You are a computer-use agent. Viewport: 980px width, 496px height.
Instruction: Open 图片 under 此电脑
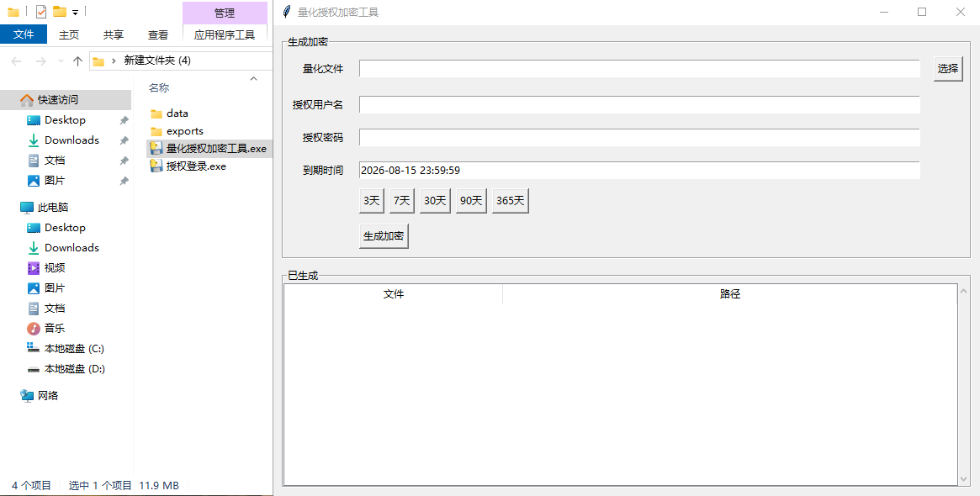[55, 288]
